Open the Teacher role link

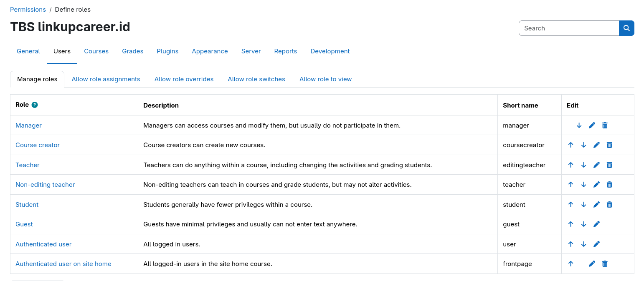pyautogui.click(x=28, y=165)
